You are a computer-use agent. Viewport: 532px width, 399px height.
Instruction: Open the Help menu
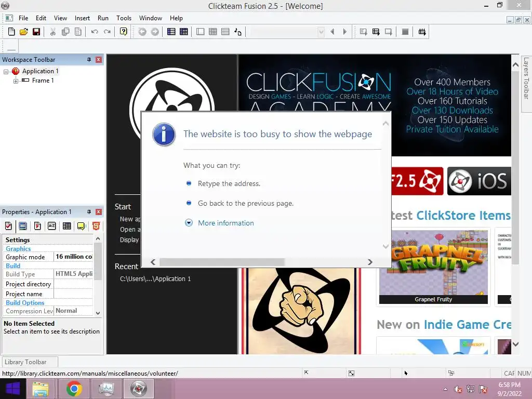(x=176, y=18)
